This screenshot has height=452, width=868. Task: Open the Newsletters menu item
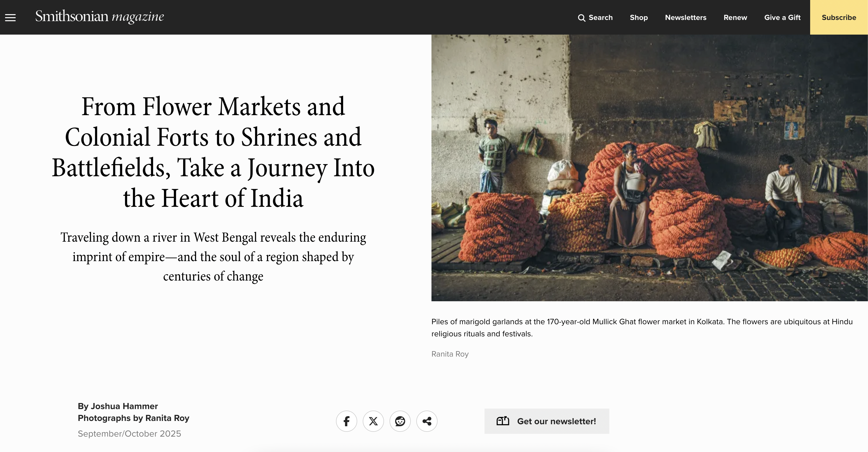685,17
